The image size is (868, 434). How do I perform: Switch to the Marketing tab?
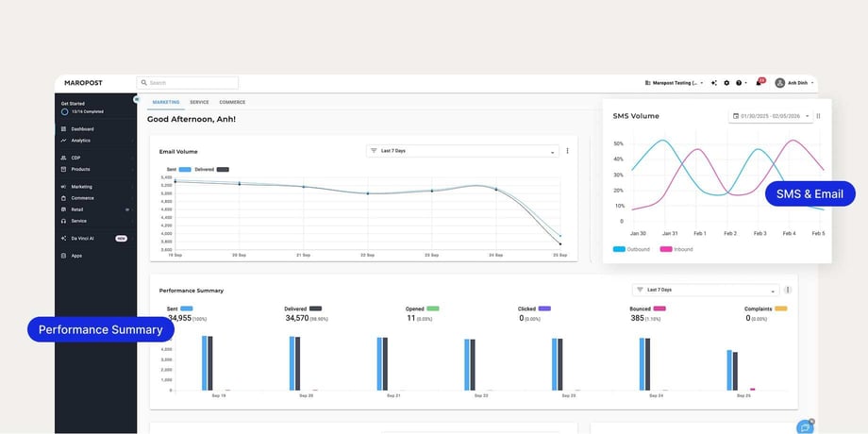point(166,103)
